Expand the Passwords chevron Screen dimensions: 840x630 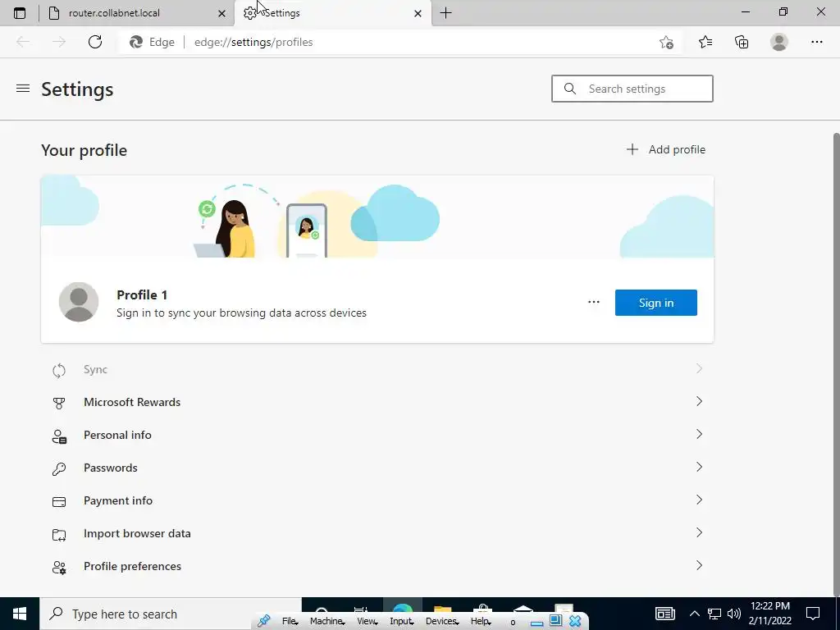coord(699,467)
